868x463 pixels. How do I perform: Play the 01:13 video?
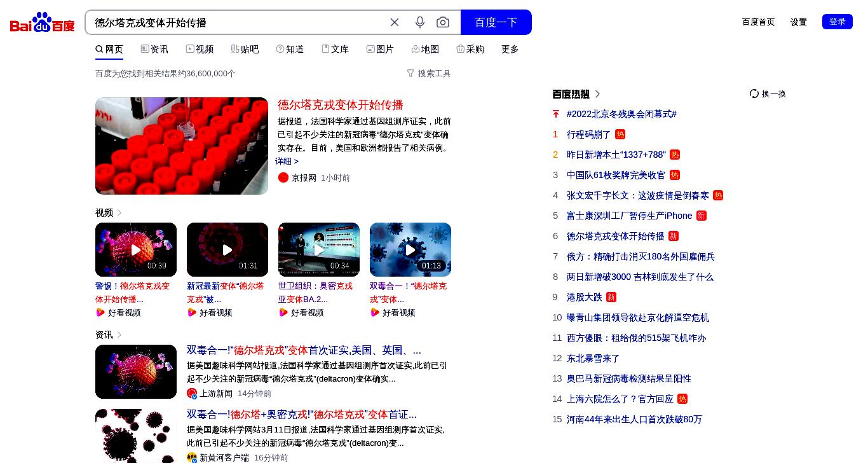click(410, 249)
